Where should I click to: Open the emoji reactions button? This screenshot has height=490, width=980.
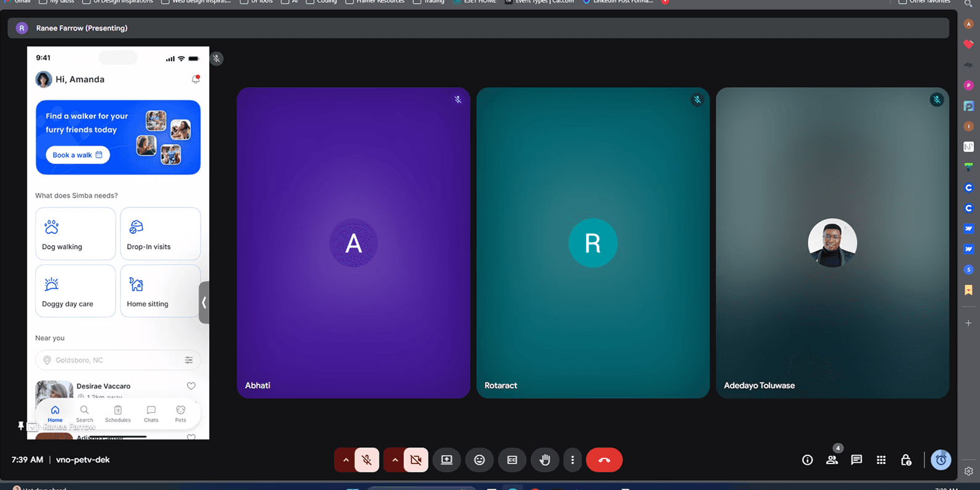point(479,460)
